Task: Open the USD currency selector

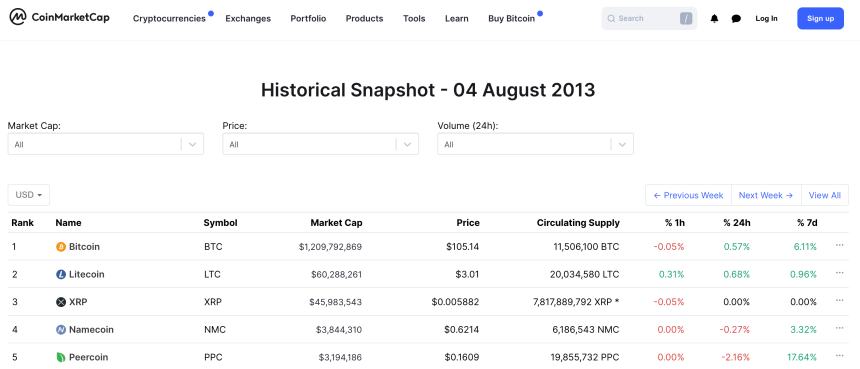Action: pyautogui.click(x=29, y=195)
